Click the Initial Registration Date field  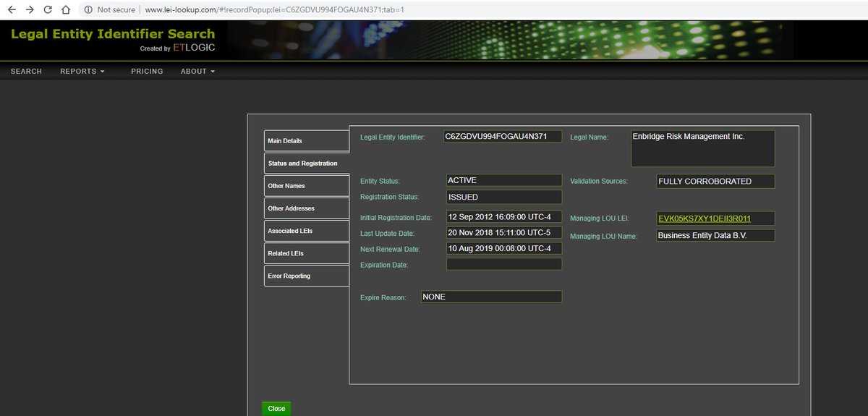coord(504,217)
